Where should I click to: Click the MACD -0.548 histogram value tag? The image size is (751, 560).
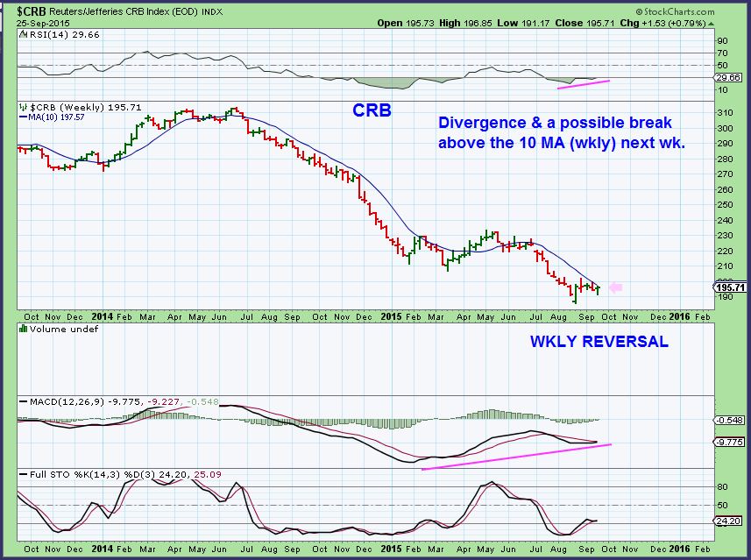(x=730, y=420)
